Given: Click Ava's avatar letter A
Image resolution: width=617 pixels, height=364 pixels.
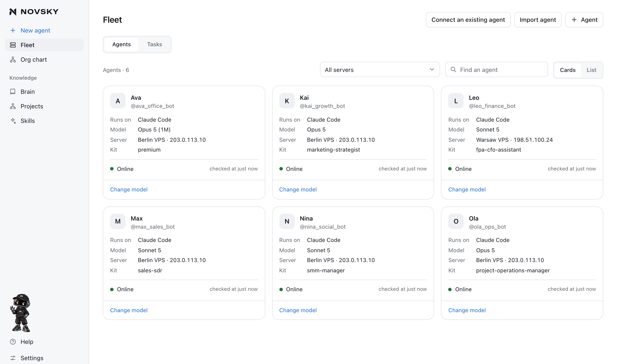Looking at the screenshot, I should tap(118, 101).
